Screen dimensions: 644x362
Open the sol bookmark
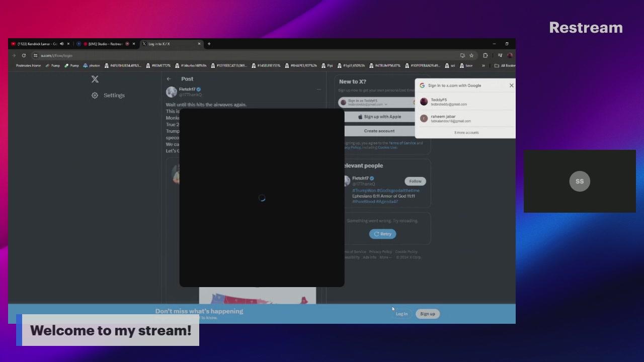[450, 65]
